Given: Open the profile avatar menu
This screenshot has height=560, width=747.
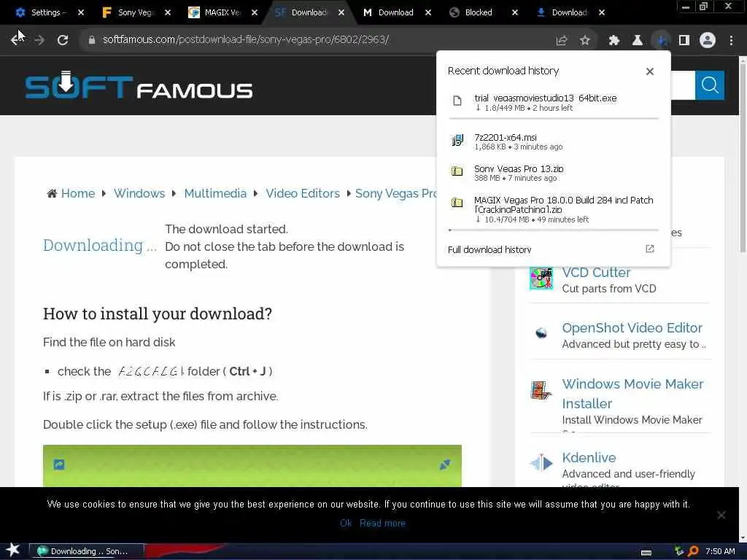Looking at the screenshot, I should tap(708, 41).
